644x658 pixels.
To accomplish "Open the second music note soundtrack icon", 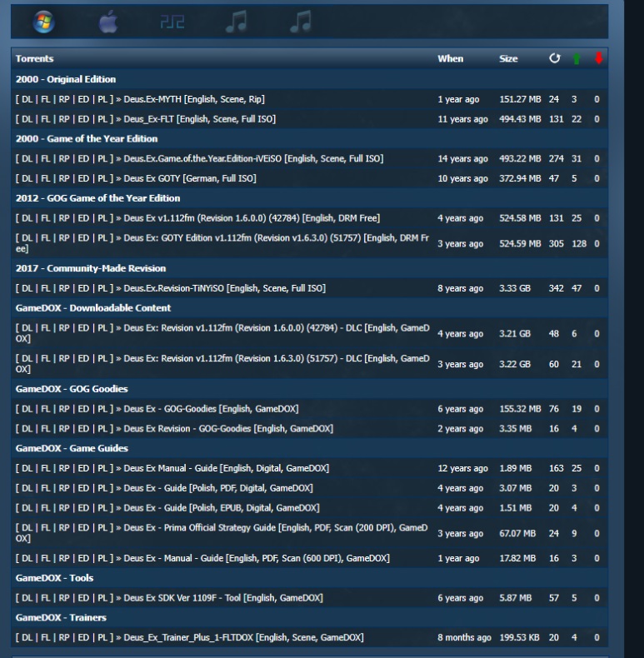I will tap(301, 22).
